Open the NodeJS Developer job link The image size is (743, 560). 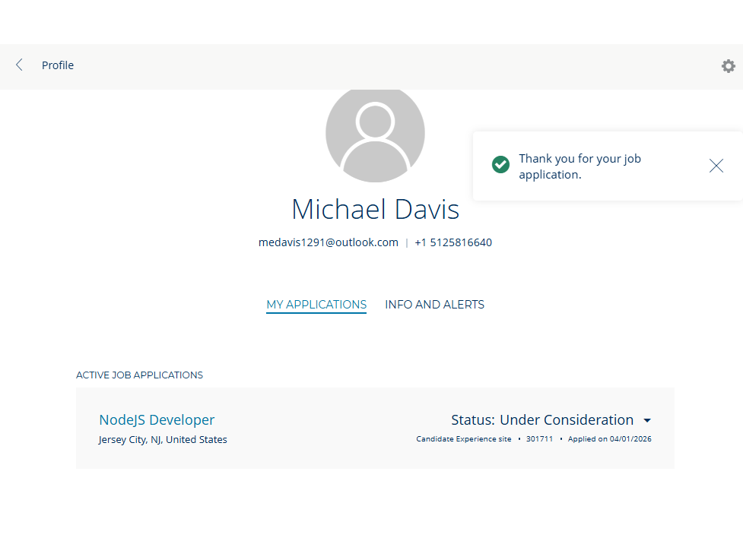157,419
